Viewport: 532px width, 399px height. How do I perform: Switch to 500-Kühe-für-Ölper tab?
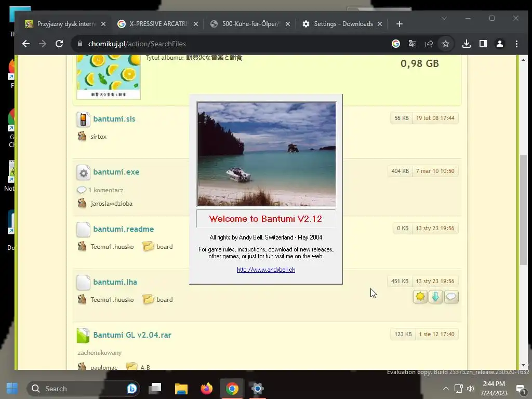click(250, 24)
